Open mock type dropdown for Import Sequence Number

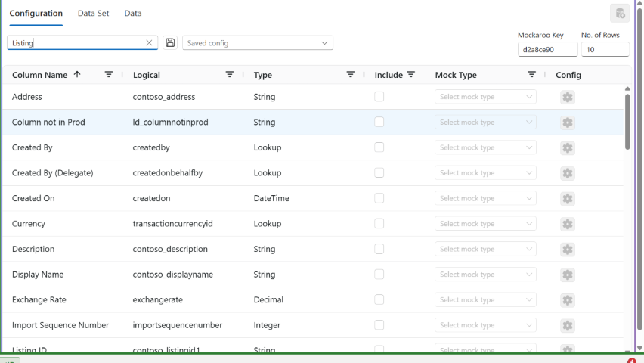[x=485, y=325]
